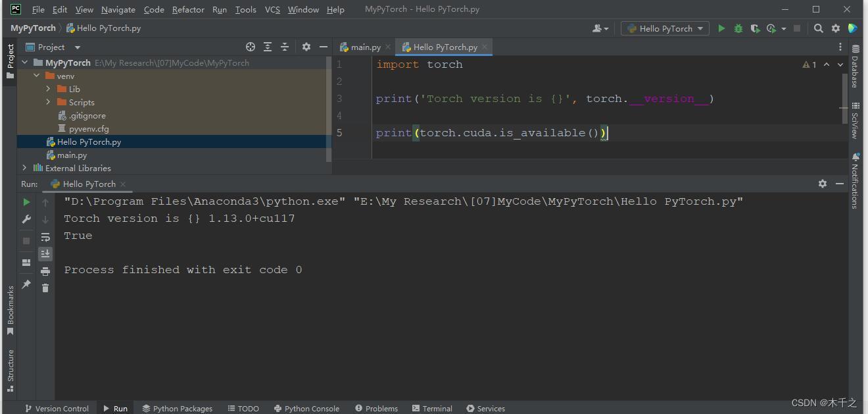The height and width of the screenshot is (414, 868).
Task: Clear the Run console output
Action: pyautogui.click(x=45, y=288)
